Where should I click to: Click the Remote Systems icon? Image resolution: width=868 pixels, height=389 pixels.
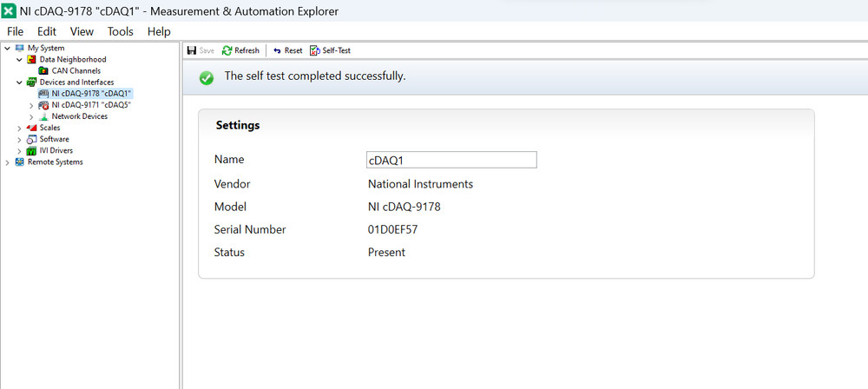point(20,162)
